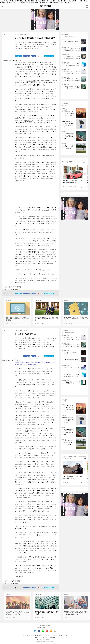90x644 pixels.
Task: Click author name Farhad Manjoo
Action: (x=6, y=60)
